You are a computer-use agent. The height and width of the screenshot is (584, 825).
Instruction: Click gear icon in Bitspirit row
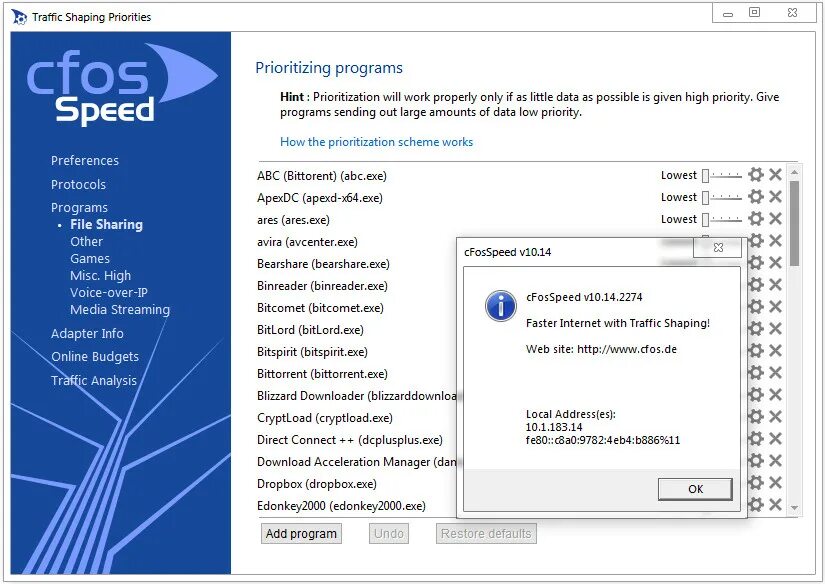tap(756, 351)
